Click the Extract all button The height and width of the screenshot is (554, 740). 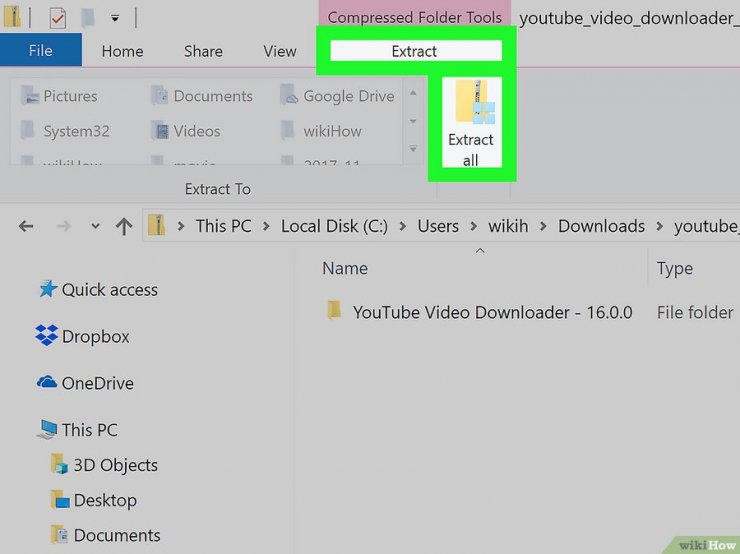[471, 124]
